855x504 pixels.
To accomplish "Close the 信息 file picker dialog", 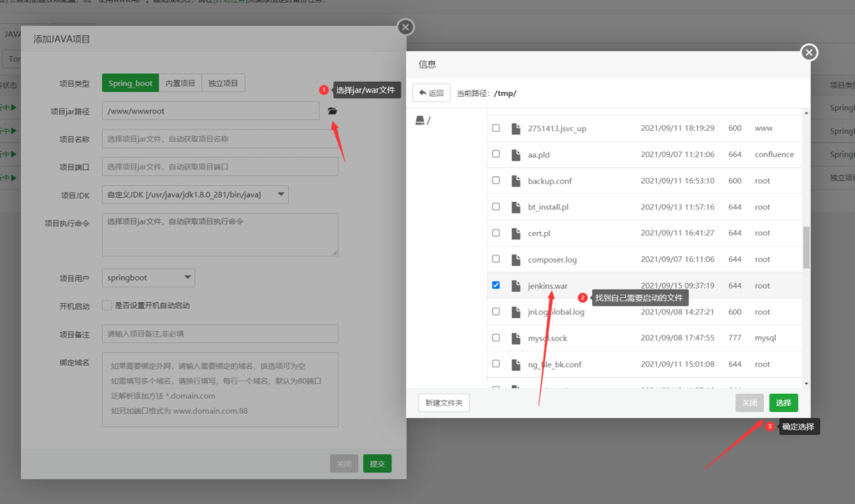I will [808, 53].
